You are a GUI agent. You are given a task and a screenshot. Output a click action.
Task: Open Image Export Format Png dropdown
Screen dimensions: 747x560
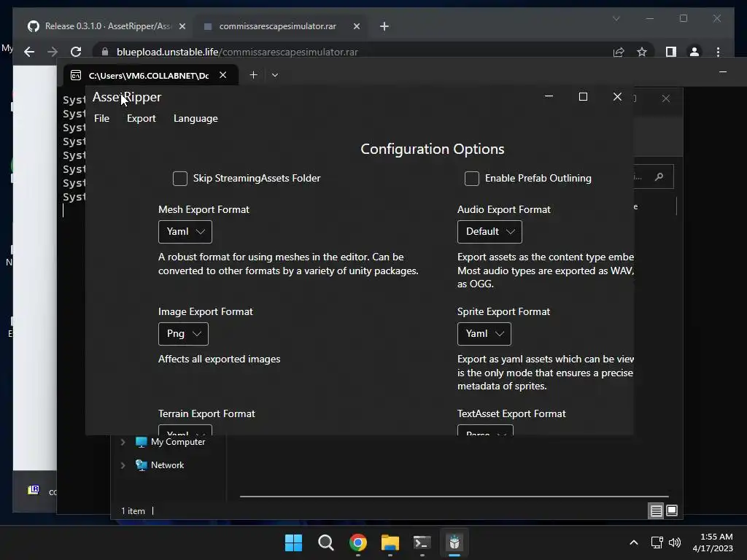coord(183,334)
